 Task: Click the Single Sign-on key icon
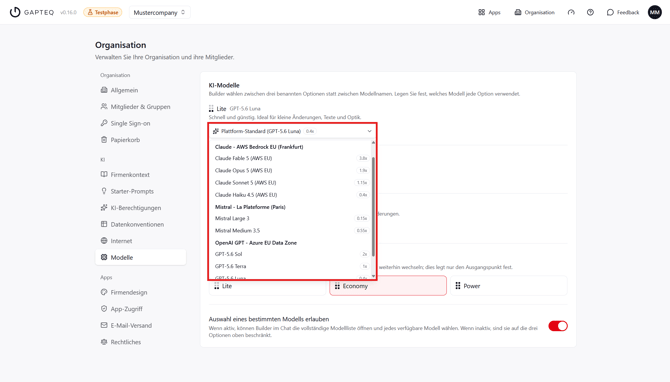[104, 123]
